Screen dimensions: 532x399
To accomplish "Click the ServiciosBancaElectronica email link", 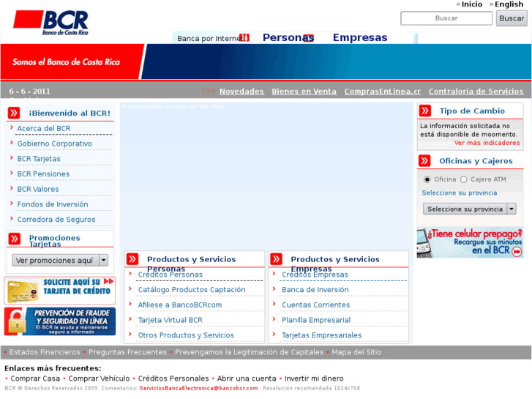I will click(198, 388).
